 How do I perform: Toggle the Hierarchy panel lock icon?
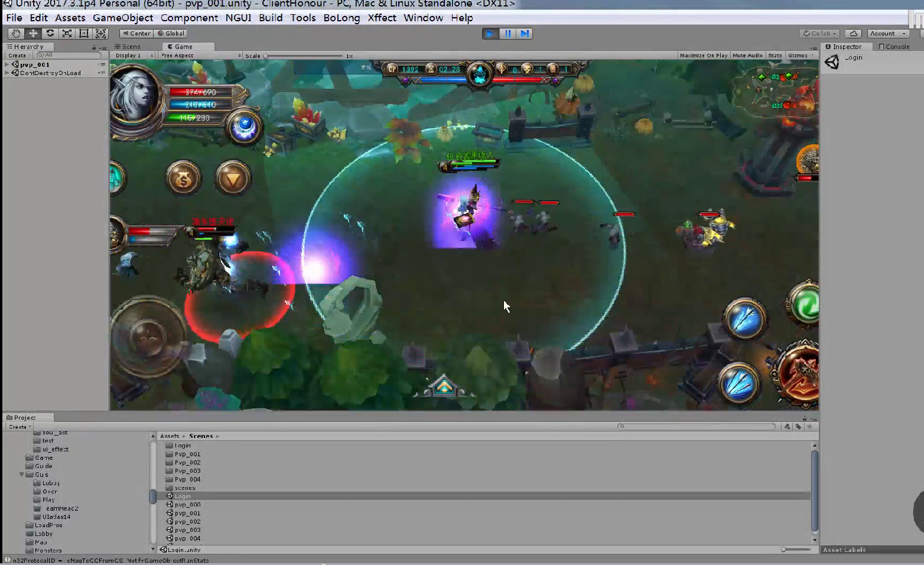tap(93, 47)
